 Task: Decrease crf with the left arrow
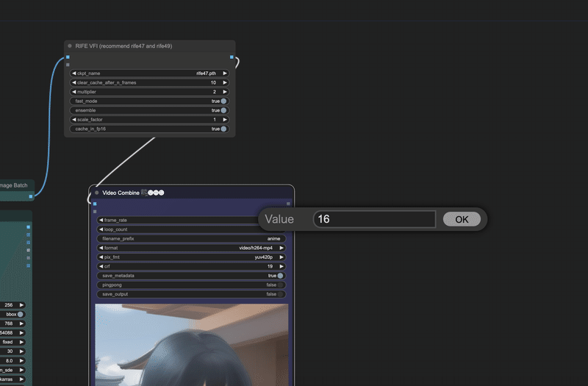point(101,266)
